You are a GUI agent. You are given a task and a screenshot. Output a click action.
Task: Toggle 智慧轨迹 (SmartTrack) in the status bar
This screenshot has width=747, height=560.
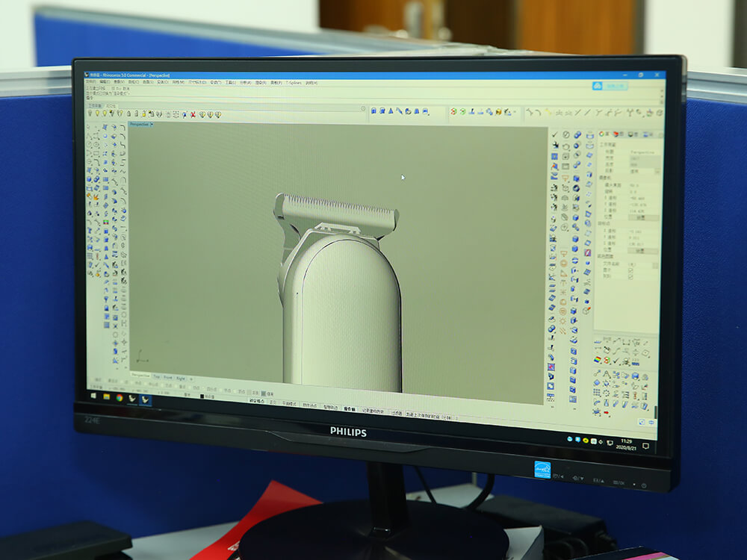[330, 408]
